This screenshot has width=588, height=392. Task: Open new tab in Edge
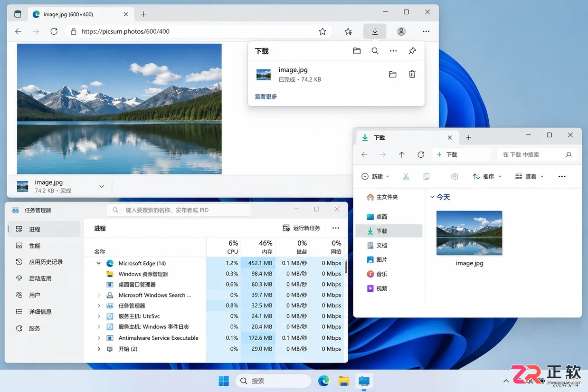[x=143, y=14]
